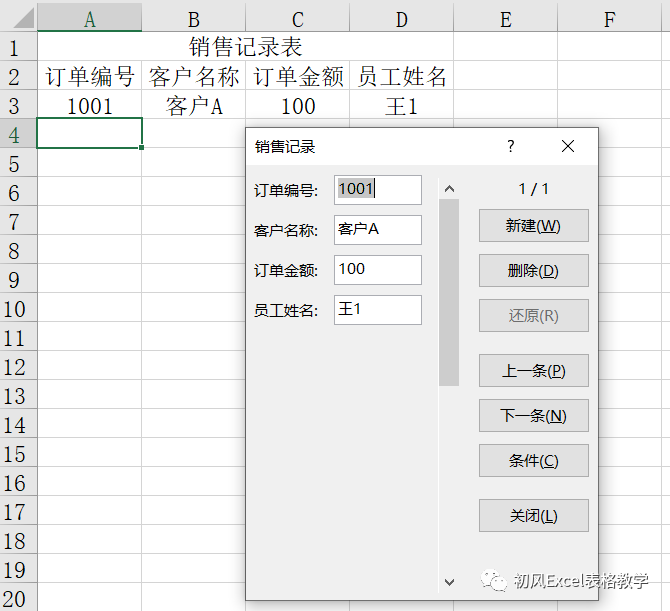Select column E header
The width and height of the screenshot is (670, 611).
(505, 19)
